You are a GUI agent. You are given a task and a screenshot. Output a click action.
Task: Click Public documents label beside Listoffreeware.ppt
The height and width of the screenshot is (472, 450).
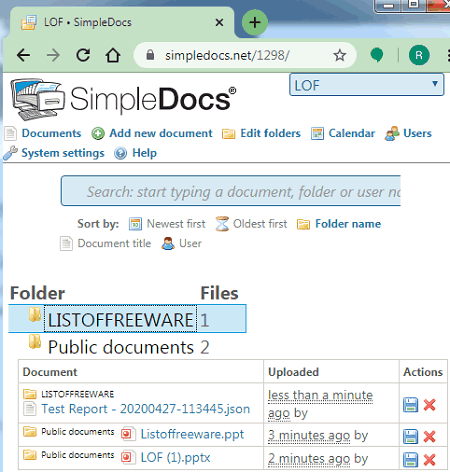click(77, 432)
